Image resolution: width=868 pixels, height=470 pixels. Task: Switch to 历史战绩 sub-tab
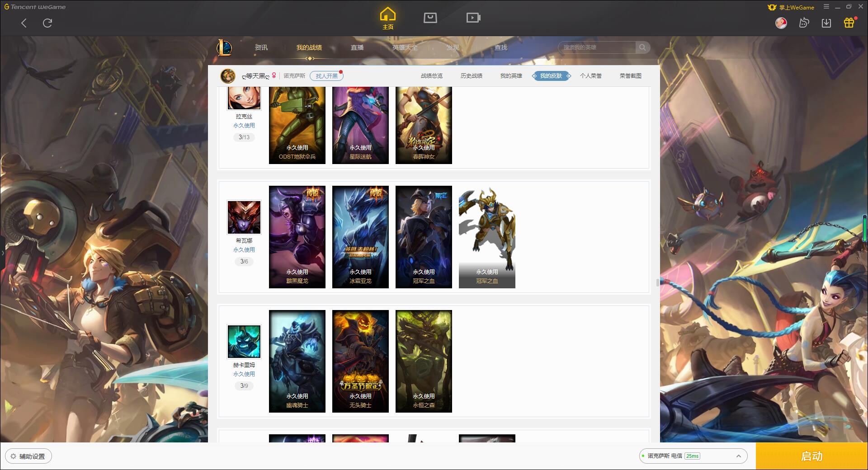pyautogui.click(x=472, y=76)
